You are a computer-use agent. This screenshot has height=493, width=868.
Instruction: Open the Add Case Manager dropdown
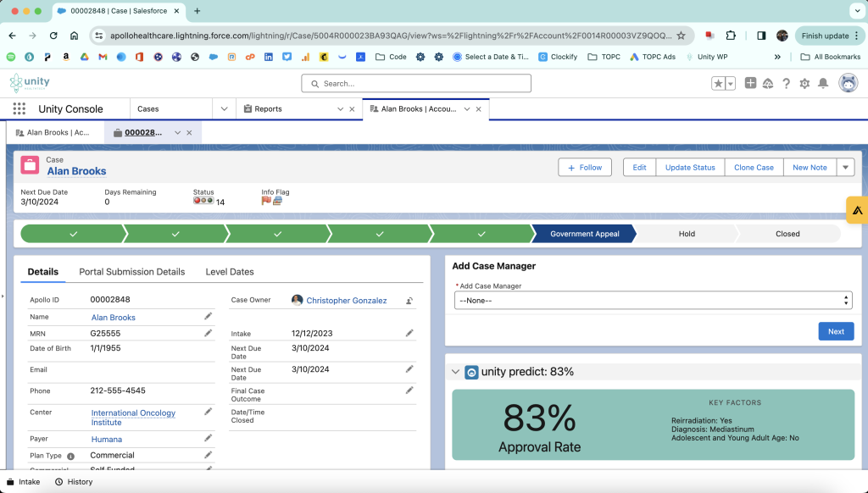click(653, 301)
